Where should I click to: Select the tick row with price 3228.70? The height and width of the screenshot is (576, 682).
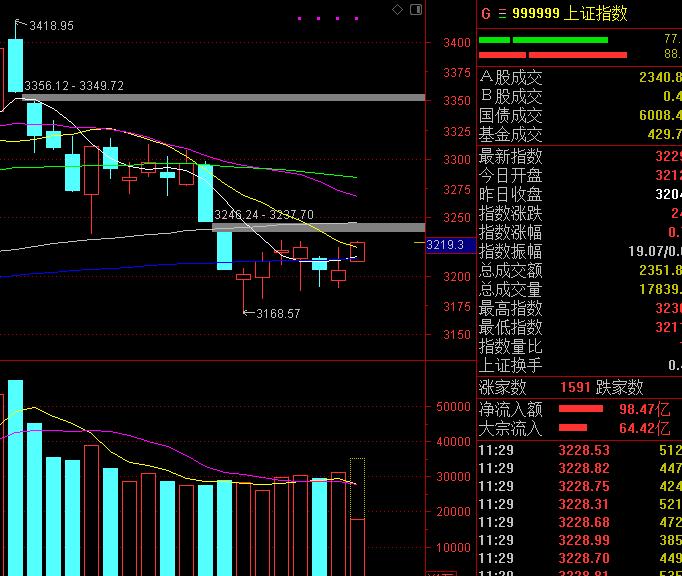(x=580, y=558)
